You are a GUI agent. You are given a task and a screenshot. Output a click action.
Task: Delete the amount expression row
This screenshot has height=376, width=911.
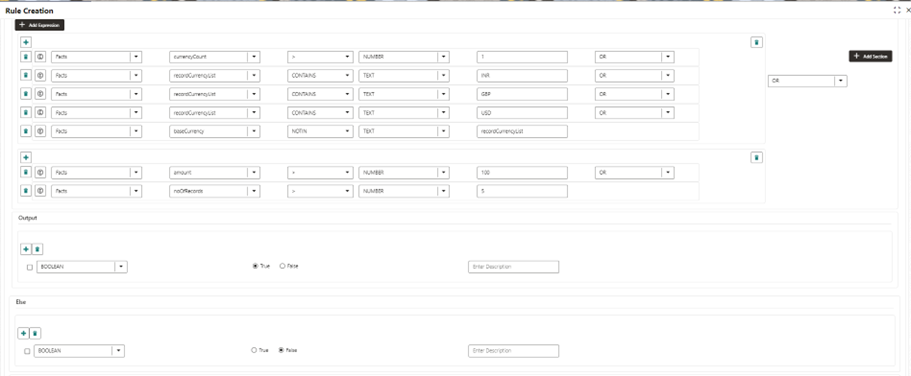[x=26, y=172]
